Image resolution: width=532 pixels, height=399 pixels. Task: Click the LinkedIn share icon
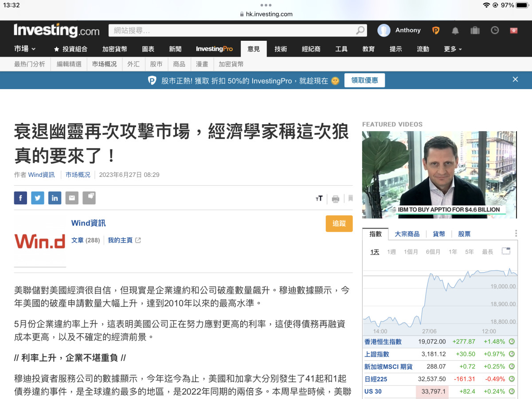(55, 198)
